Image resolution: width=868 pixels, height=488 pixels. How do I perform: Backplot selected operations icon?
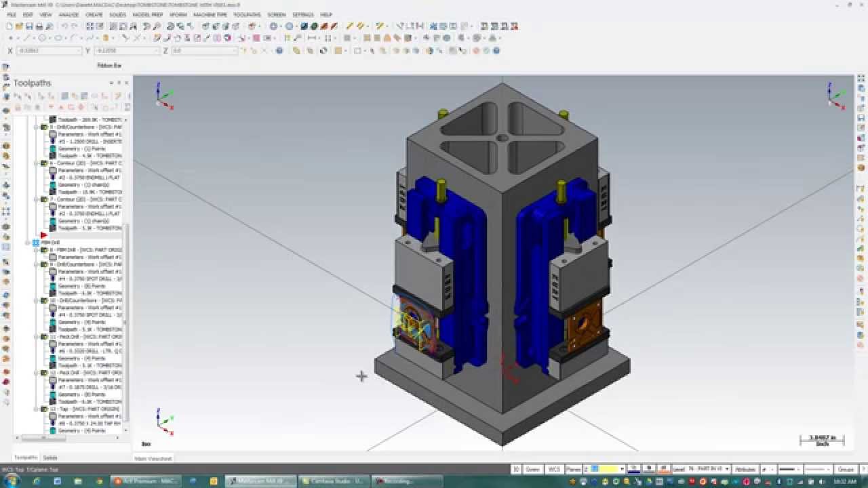coord(64,96)
